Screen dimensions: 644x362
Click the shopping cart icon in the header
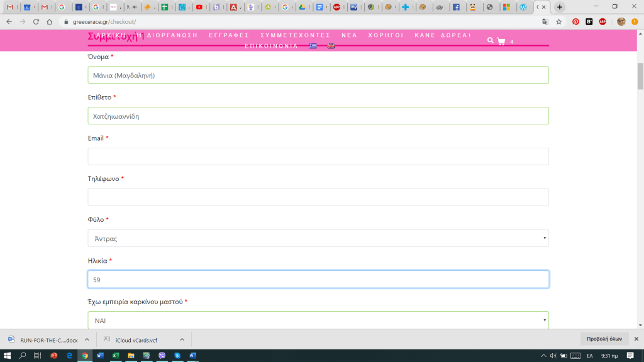[501, 41]
